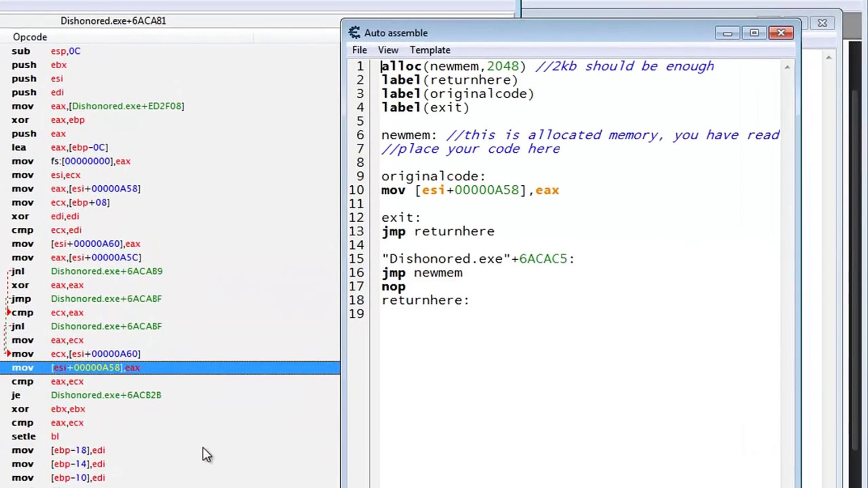Select the 'xor eax,eax' instruction row
868x488 pixels.
tap(170, 285)
